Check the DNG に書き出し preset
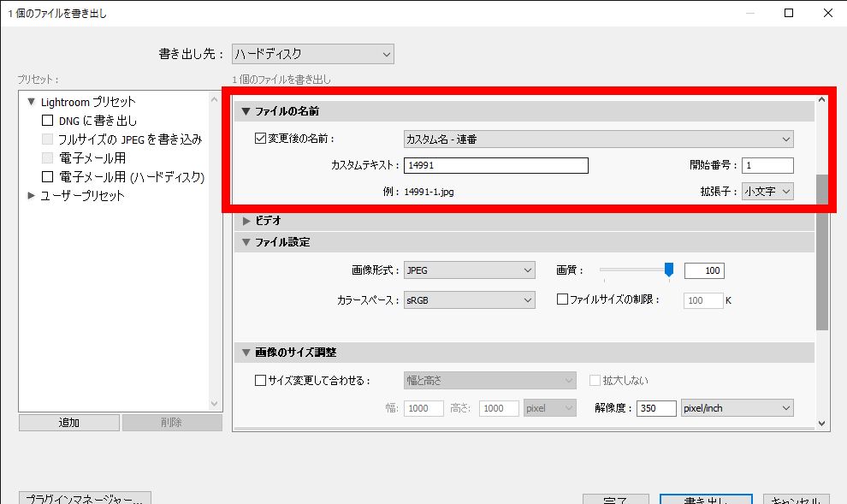 point(48,121)
